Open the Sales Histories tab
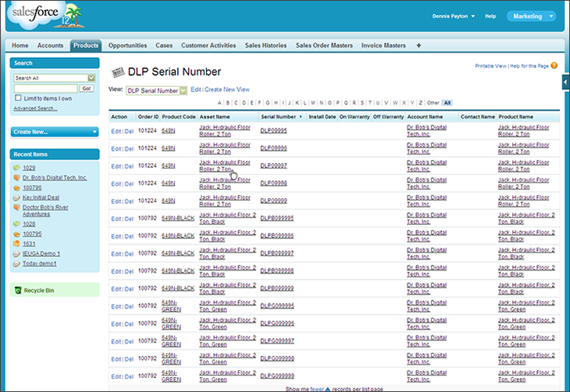 (266, 45)
